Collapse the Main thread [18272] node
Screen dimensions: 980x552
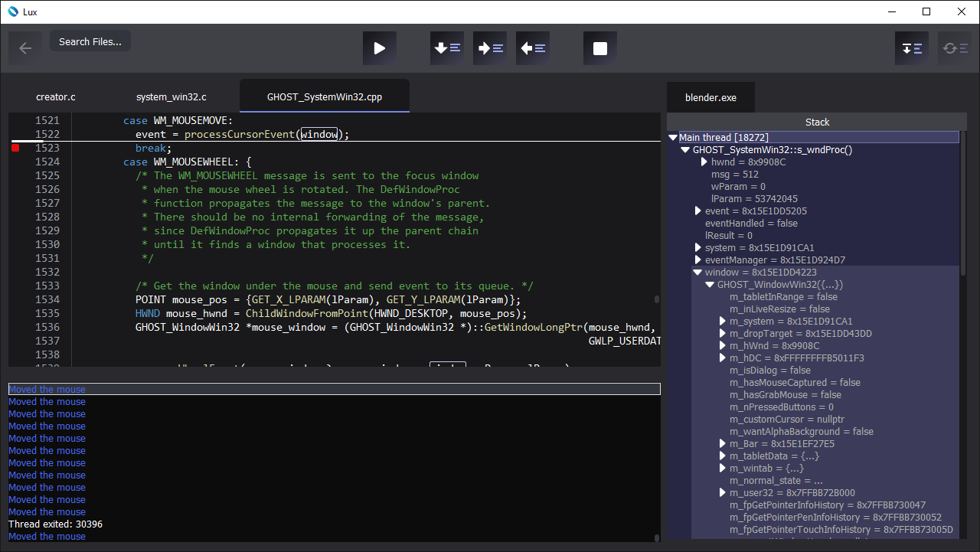point(673,138)
